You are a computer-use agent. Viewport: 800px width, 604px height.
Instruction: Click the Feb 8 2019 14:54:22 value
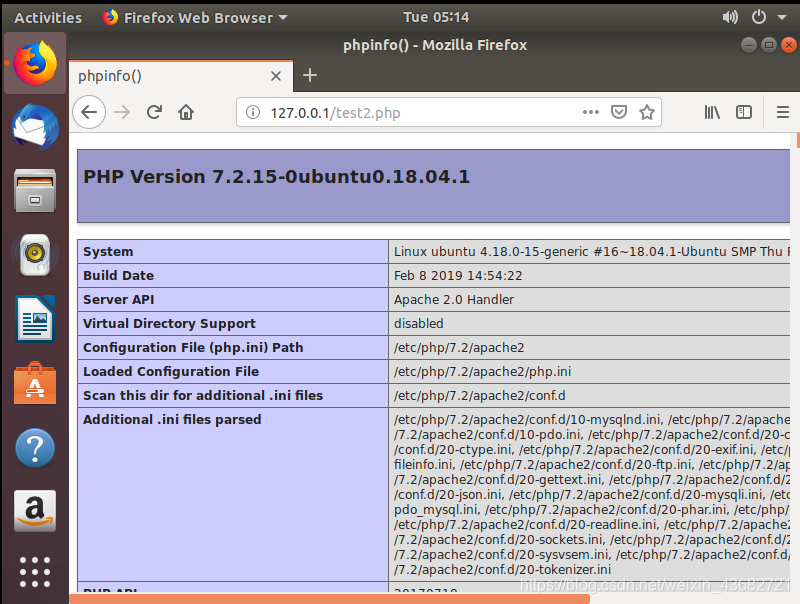click(x=458, y=276)
